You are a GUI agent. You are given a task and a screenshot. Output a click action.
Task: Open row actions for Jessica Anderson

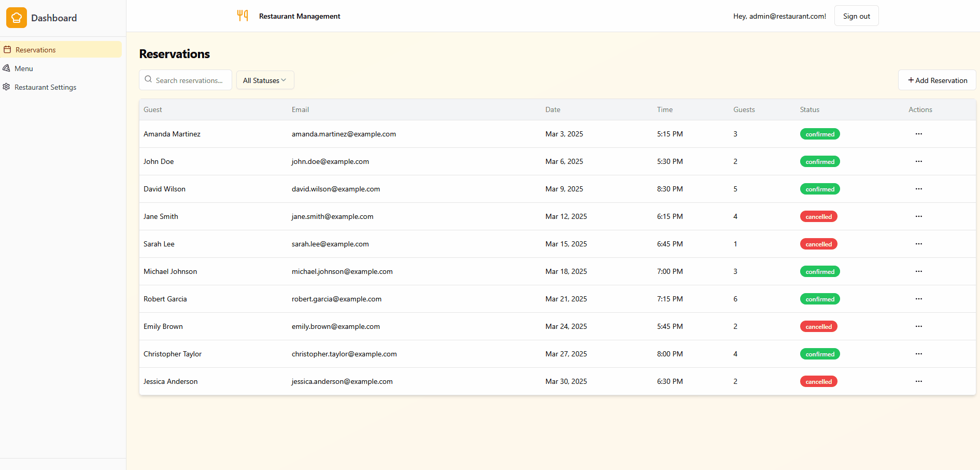click(918, 381)
